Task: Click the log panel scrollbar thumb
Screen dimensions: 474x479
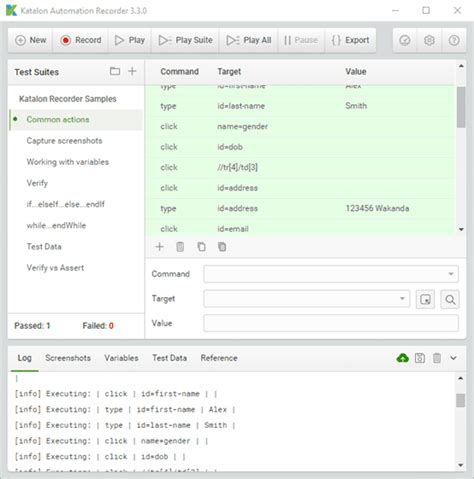Action: (x=461, y=400)
